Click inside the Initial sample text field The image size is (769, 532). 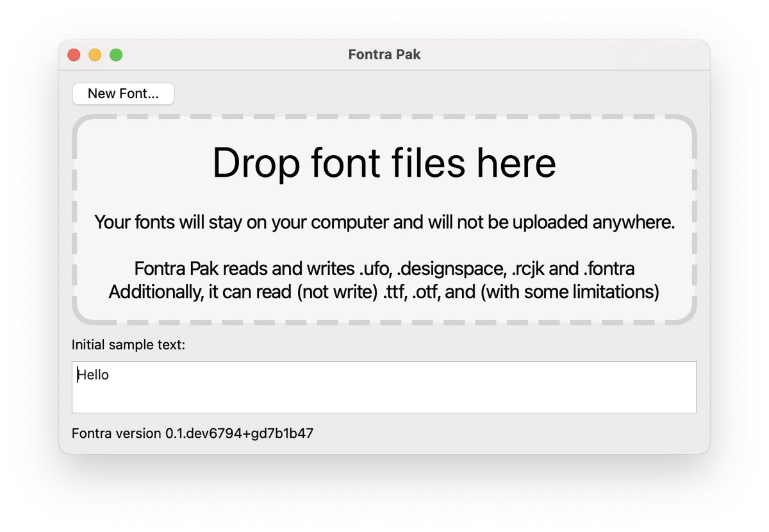(x=384, y=387)
